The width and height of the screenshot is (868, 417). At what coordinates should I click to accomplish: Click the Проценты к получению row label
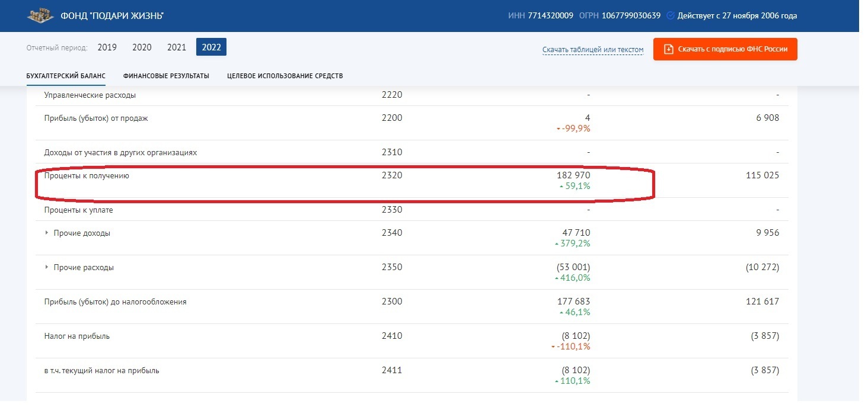(87, 176)
